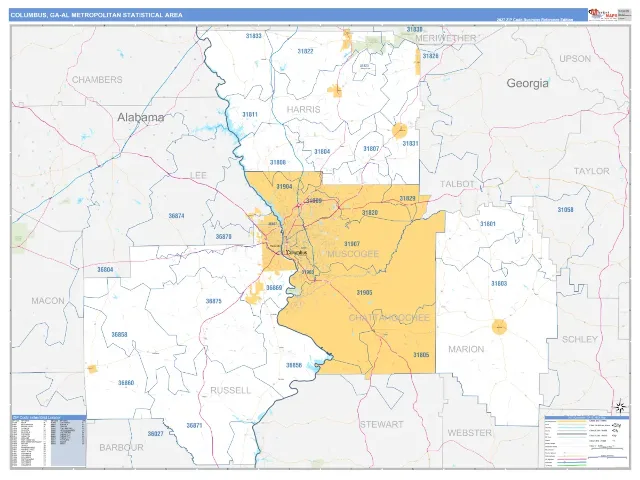This screenshot has height=480, width=640.
Task: Select ZIP code 36804
Action: coord(105,270)
